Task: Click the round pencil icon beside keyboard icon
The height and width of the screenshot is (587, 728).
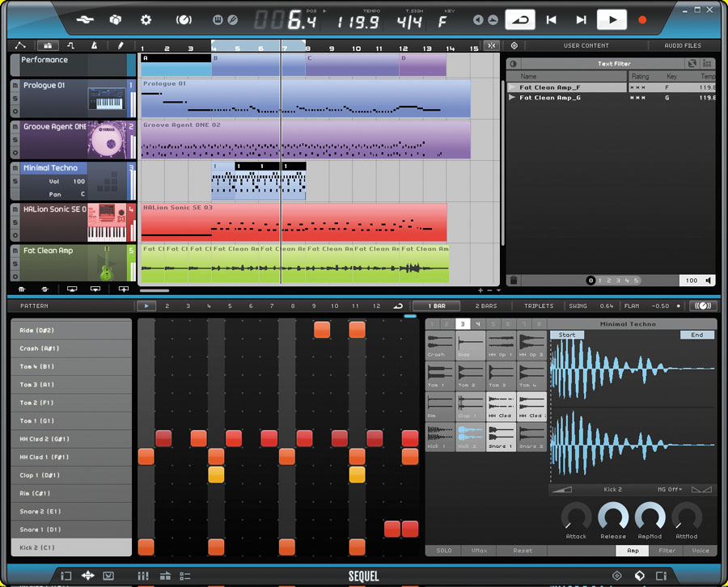Action: coord(233,19)
